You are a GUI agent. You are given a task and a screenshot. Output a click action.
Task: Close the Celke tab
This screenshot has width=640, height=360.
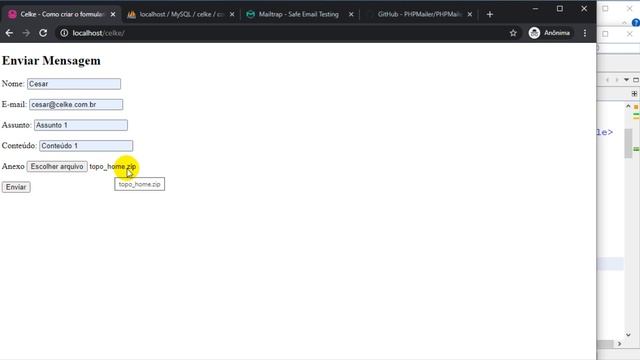[x=113, y=14]
